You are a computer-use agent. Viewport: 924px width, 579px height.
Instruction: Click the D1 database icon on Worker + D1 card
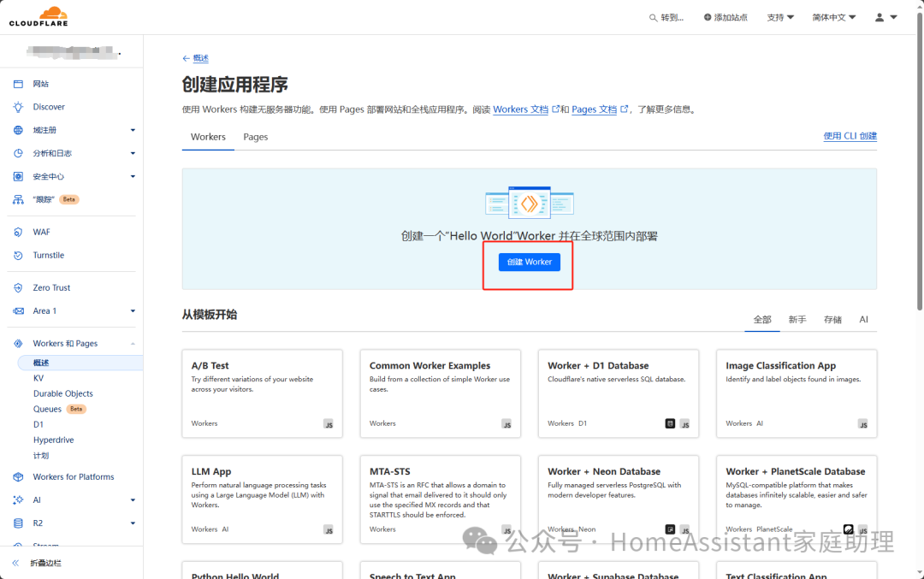(x=670, y=423)
